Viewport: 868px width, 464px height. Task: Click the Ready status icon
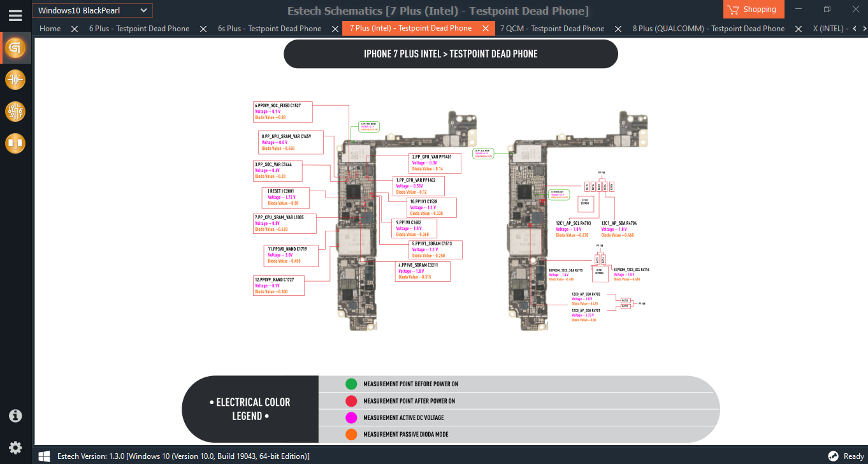[833, 456]
